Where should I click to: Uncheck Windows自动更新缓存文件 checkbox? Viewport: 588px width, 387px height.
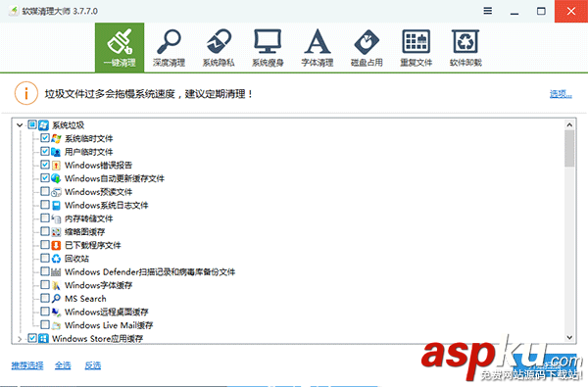click(x=45, y=177)
